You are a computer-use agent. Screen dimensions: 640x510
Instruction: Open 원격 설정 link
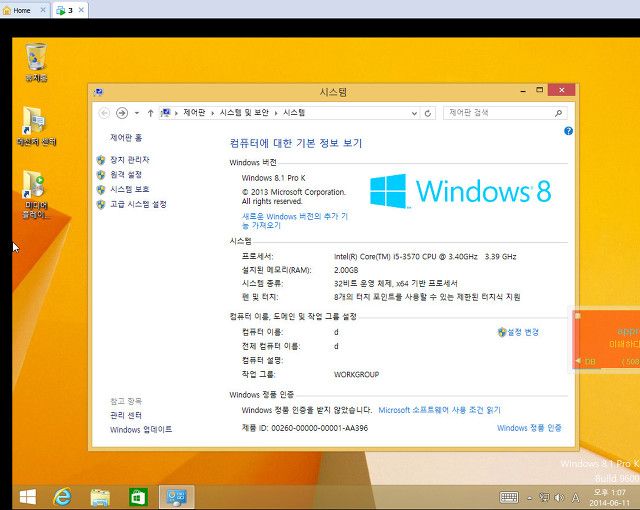tap(126, 175)
